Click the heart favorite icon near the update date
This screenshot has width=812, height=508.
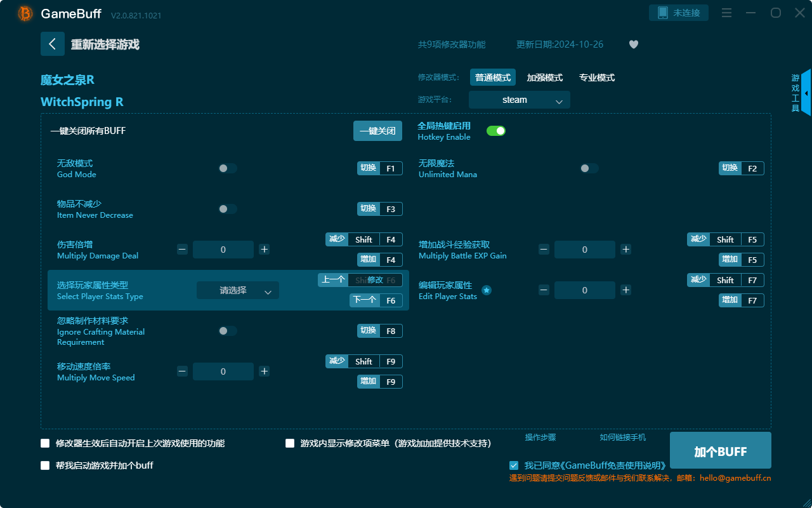pos(633,44)
